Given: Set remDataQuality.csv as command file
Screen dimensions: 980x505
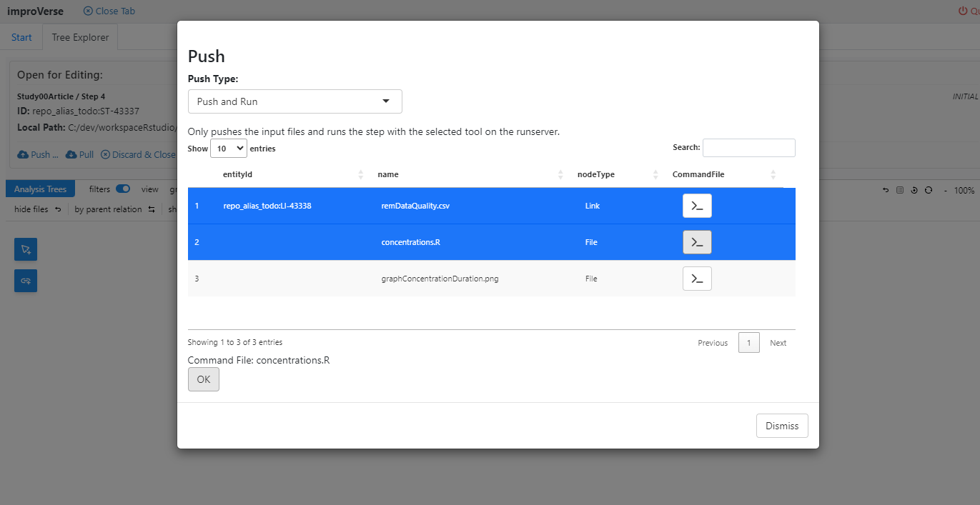Looking at the screenshot, I should click(697, 206).
